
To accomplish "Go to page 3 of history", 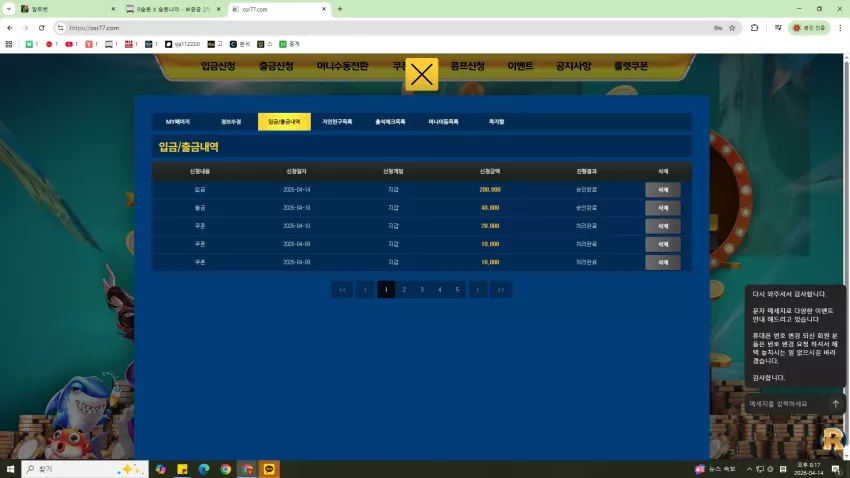I will pos(422,289).
